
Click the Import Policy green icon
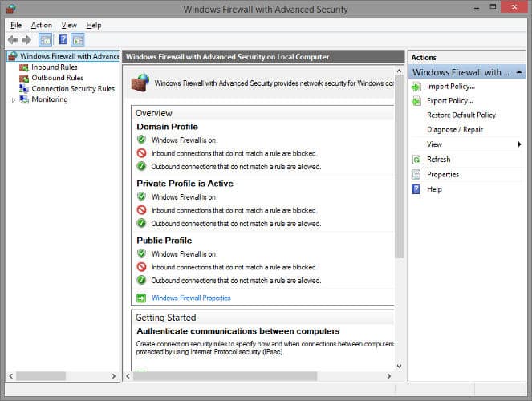[416, 87]
